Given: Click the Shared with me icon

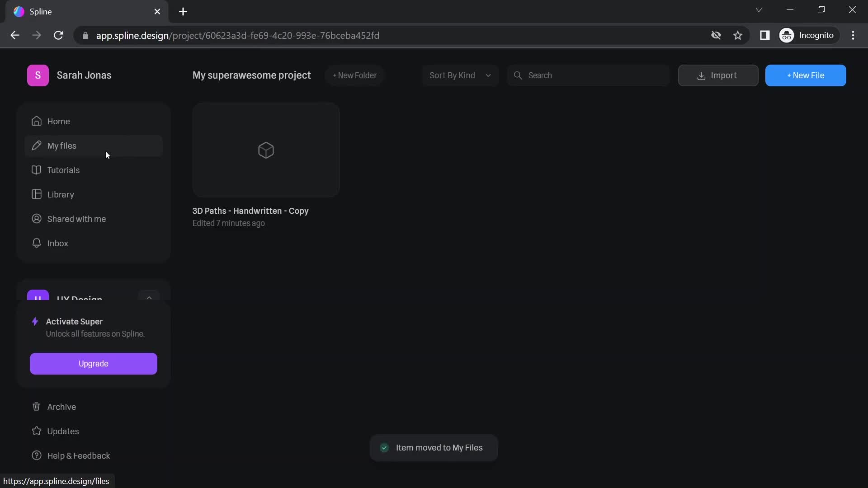Looking at the screenshot, I should coord(36,219).
